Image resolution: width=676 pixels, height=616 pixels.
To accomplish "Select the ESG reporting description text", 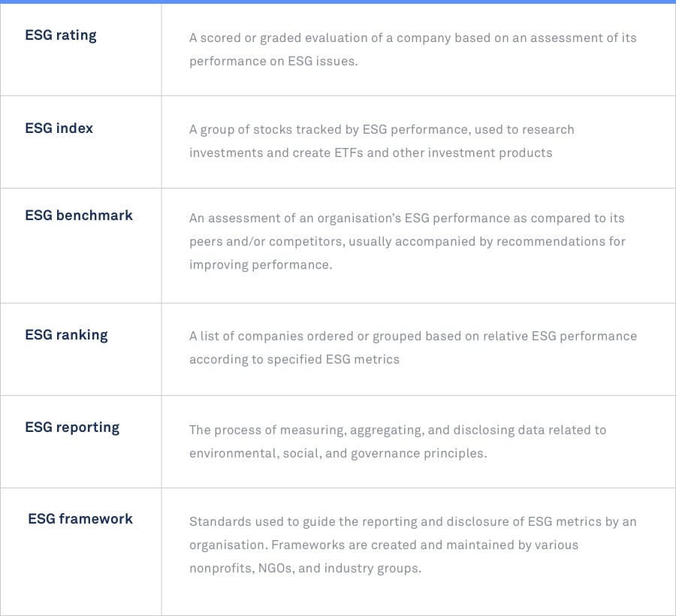I will click(397, 442).
